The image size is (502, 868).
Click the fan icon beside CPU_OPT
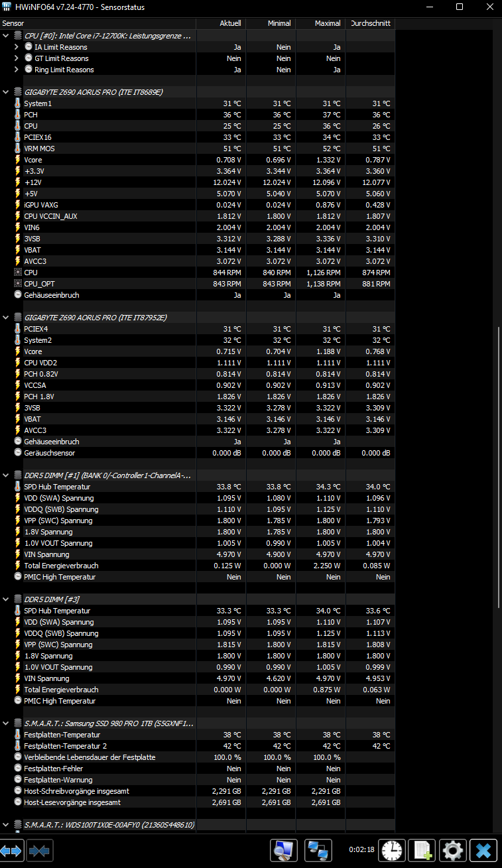pyautogui.click(x=18, y=284)
